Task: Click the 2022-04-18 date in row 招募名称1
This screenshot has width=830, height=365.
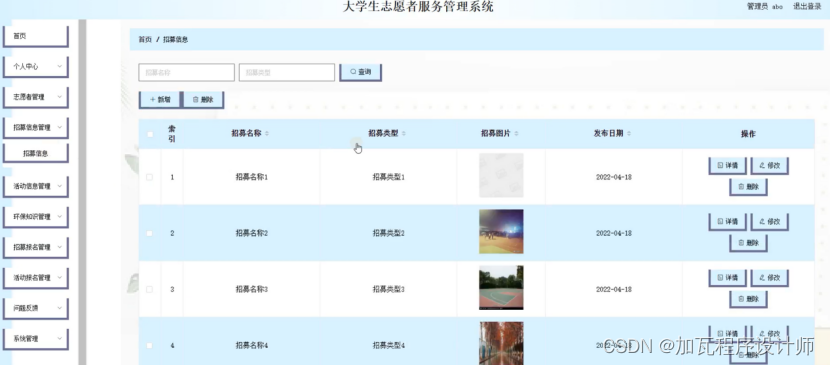Action: pyautogui.click(x=614, y=177)
